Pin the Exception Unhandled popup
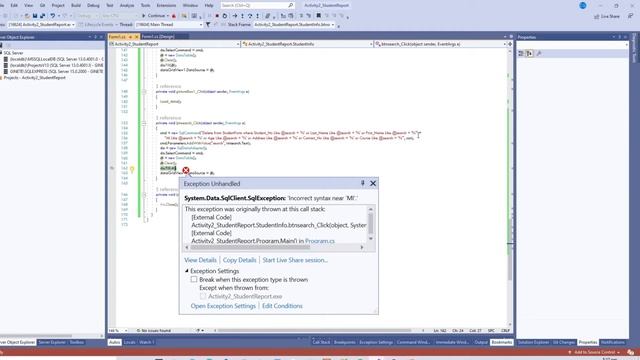Viewport: 640px width, 360px height. pos(362,184)
